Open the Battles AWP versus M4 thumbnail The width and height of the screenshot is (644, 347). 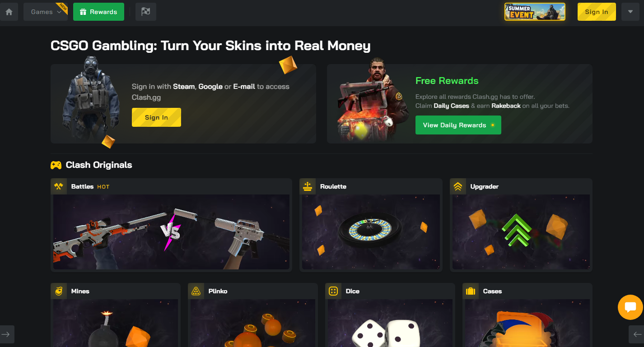(171, 232)
